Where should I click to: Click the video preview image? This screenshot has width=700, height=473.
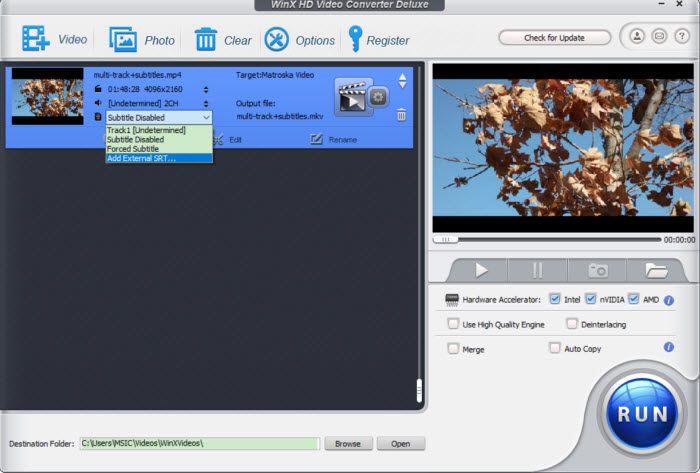click(x=563, y=148)
